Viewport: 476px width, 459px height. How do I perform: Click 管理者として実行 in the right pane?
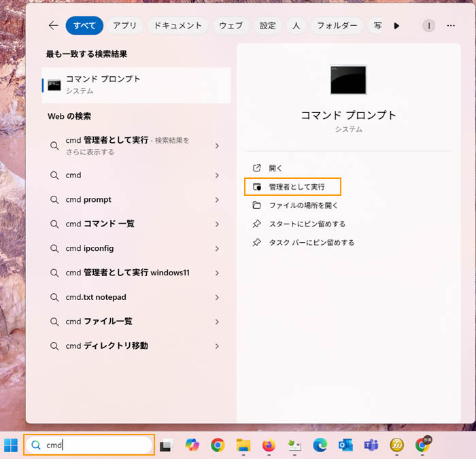click(x=296, y=186)
